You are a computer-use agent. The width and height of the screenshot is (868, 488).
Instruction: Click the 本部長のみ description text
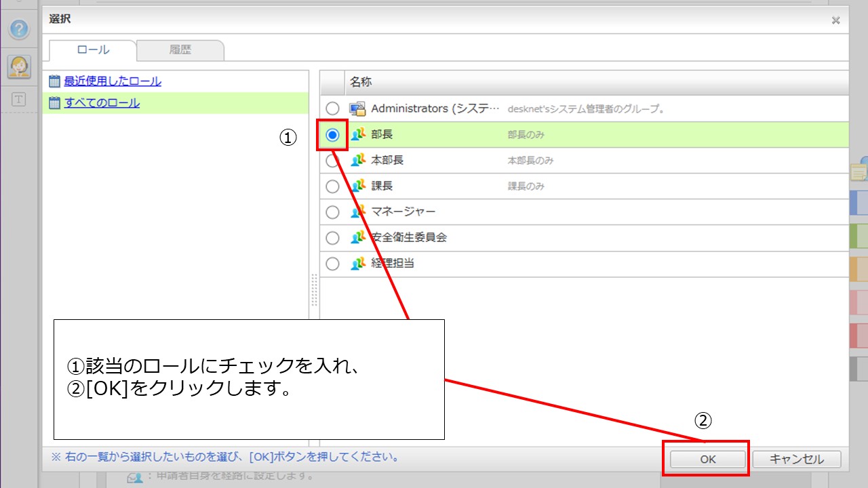(x=531, y=161)
